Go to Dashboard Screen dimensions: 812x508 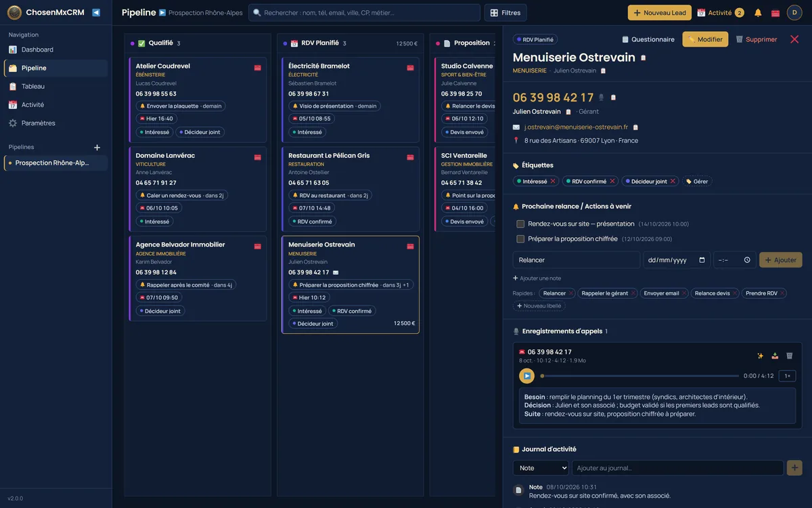coord(55,49)
